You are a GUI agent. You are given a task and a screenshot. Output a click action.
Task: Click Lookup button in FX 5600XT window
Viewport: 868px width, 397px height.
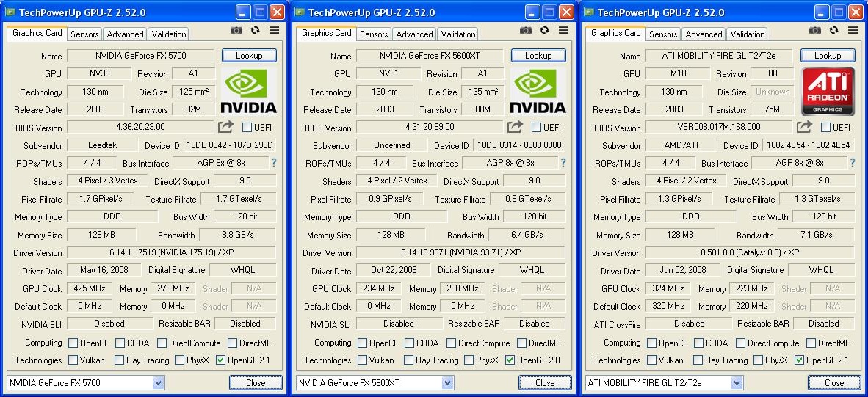tap(538, 55)
